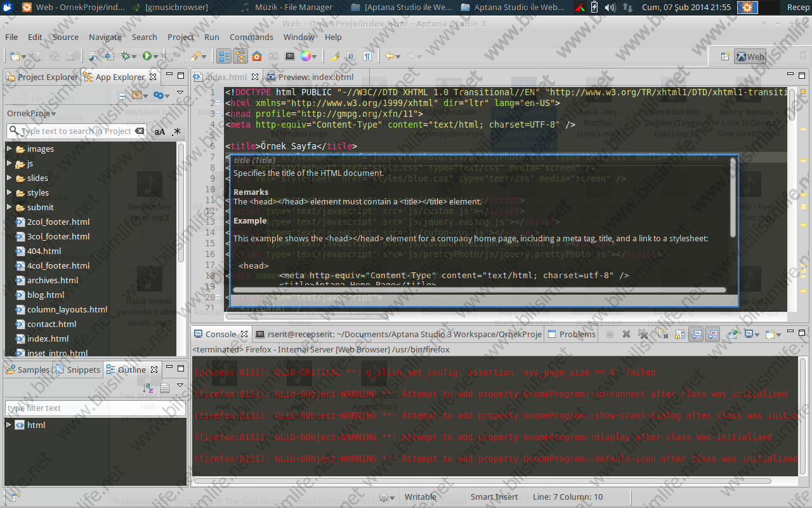Open App Explorer view menu triangle
The width and height of the screenshot is (812, 508).
(180, 93)
